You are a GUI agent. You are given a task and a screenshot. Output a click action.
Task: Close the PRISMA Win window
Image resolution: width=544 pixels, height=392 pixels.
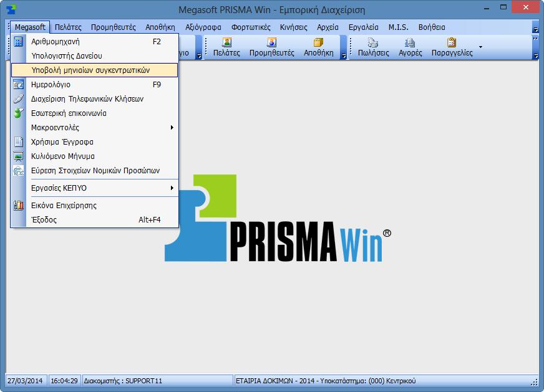click(526, 7)
